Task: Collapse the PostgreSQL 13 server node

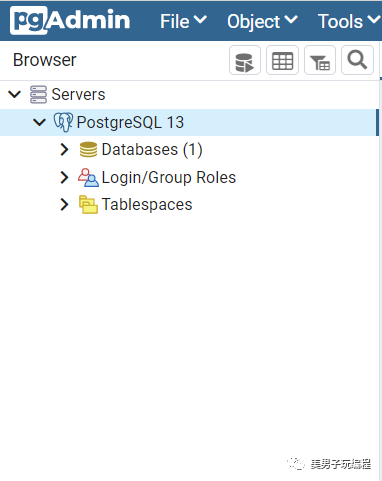Action: (39, 122)
